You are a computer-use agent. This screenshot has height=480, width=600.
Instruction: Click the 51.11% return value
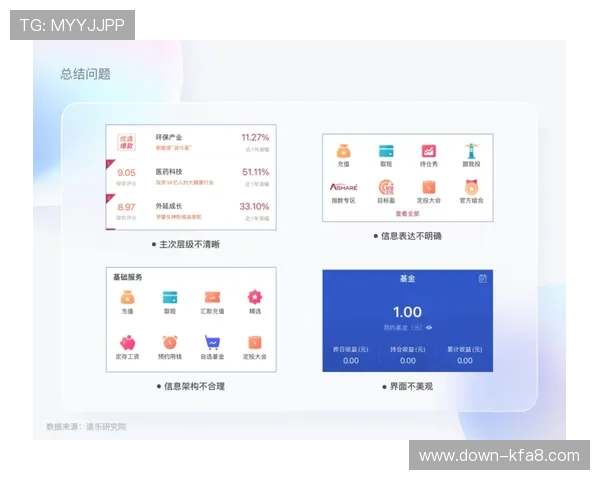pos(256,172)
